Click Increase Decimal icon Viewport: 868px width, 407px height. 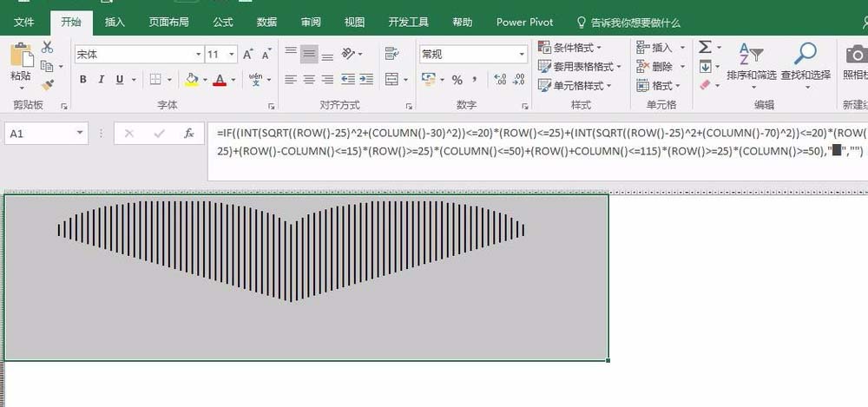coord(500,80)
